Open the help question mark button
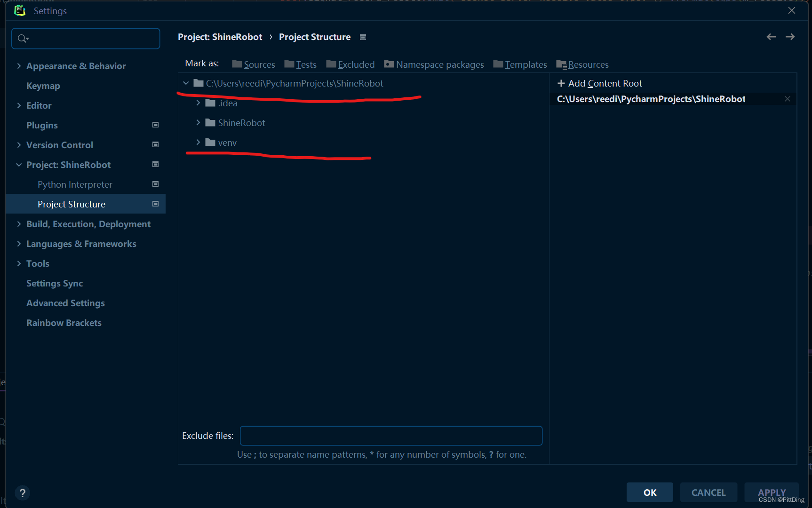812x508 pixels. click(x=22, y=492)
